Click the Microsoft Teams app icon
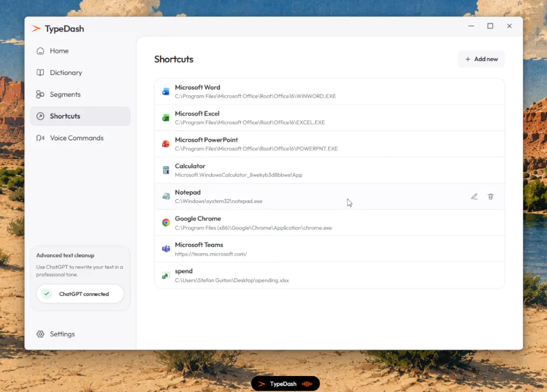The image size is (547, 392). tap(166, 249)
